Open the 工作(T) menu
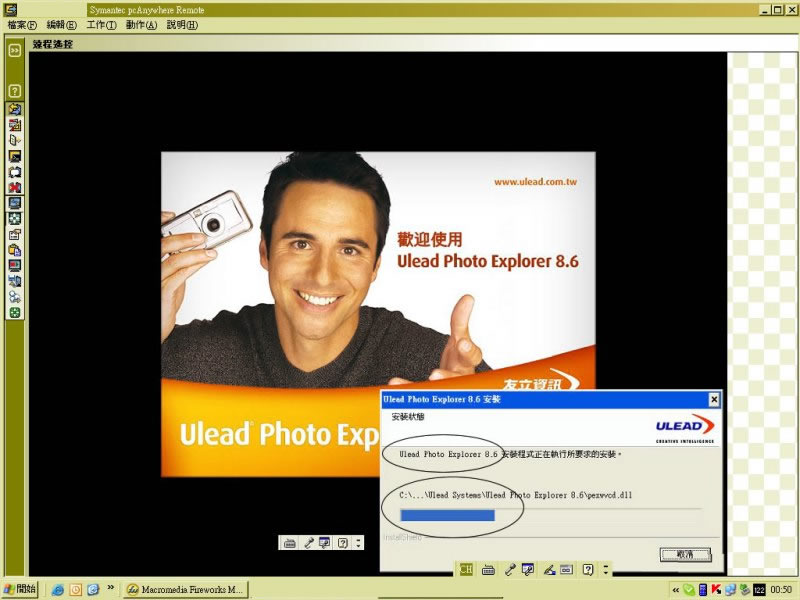The width and height of the screenshot is (800, 600). click(102, 24)
